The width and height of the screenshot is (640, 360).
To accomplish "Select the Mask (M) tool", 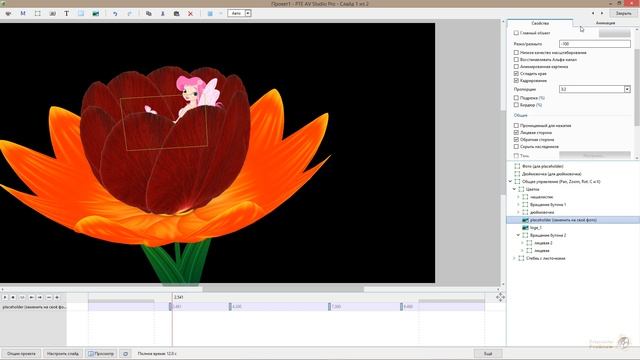I will coord(23,13).
